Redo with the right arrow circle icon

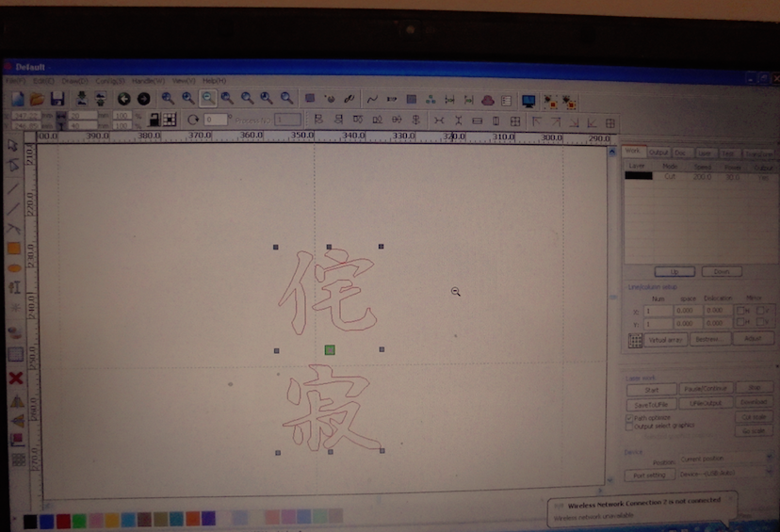pyautogui.click(x=144, y=99)
